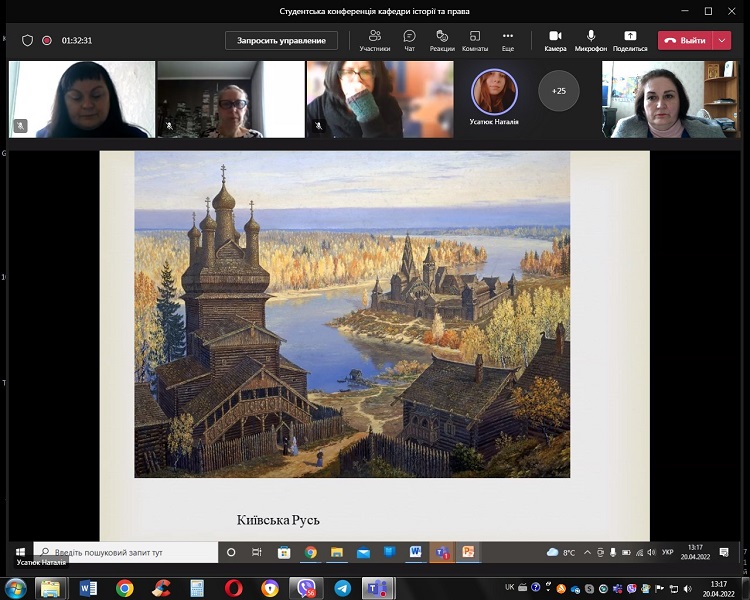Click Mail icon in shared taskbar

tap(363, 553)
